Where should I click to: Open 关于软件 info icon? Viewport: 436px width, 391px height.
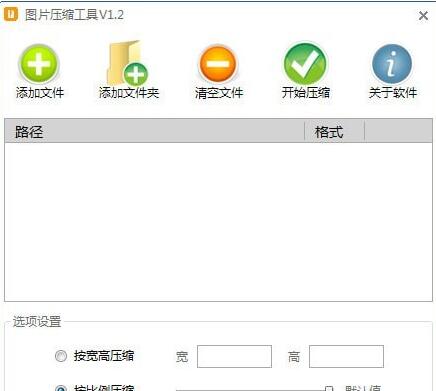[x=392, y=64]
